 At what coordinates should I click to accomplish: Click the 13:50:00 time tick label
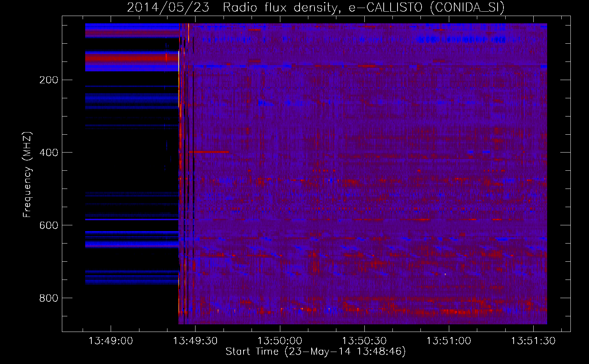click(x=280, y=341)
